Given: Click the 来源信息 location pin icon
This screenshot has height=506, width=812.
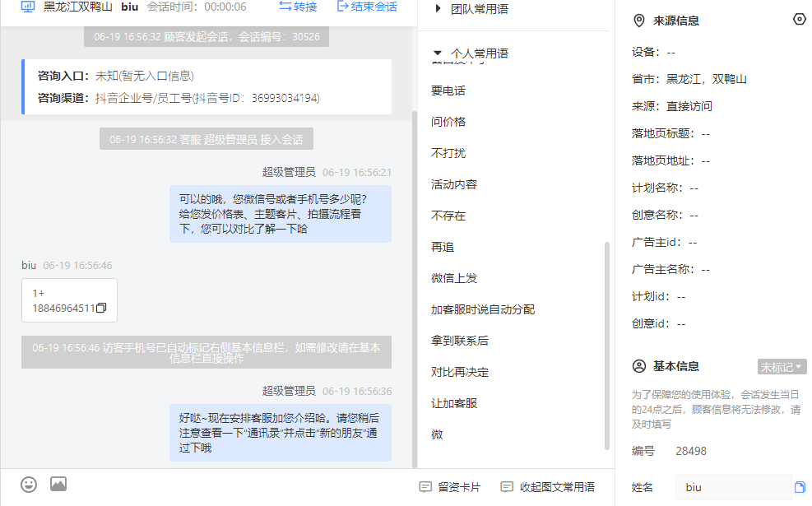Looking at the screenshot, I should [639, 21].
